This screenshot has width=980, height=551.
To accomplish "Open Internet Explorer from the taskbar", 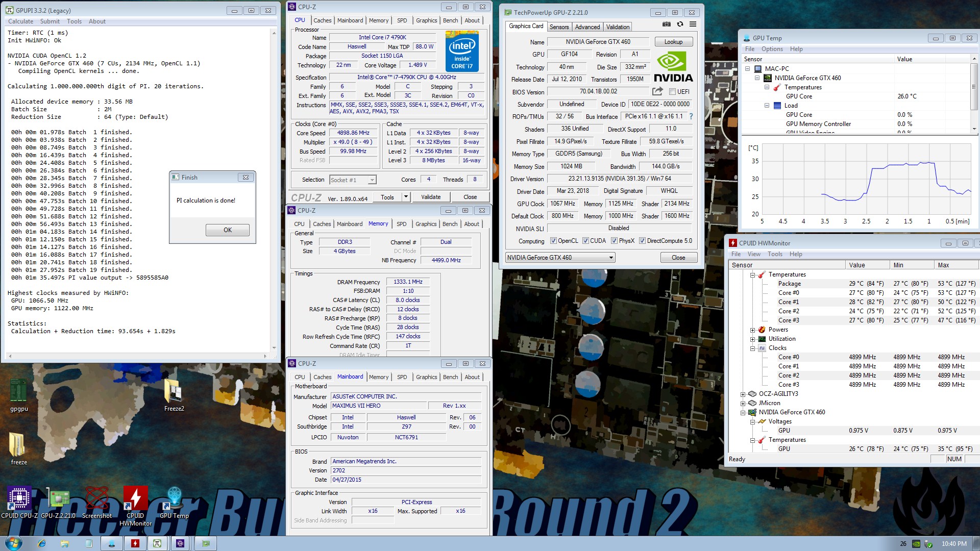I will coord(42,543).
